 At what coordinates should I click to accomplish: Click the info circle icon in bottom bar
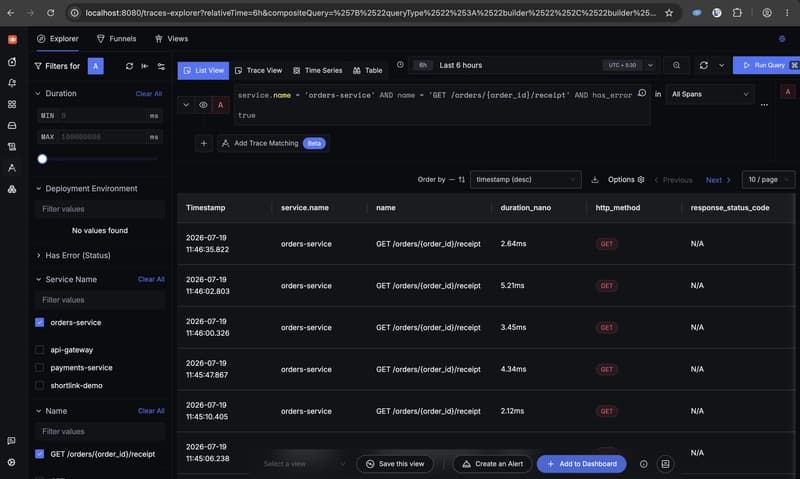point(643,464)
